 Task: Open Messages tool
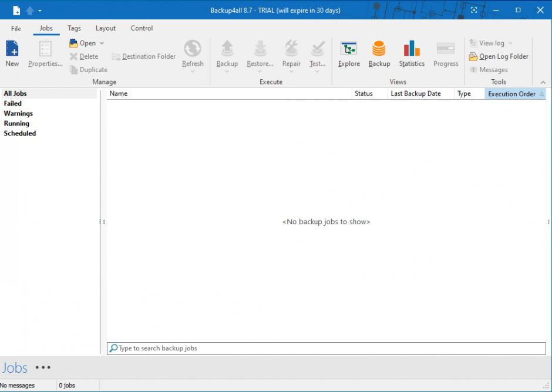click(489, 70)
